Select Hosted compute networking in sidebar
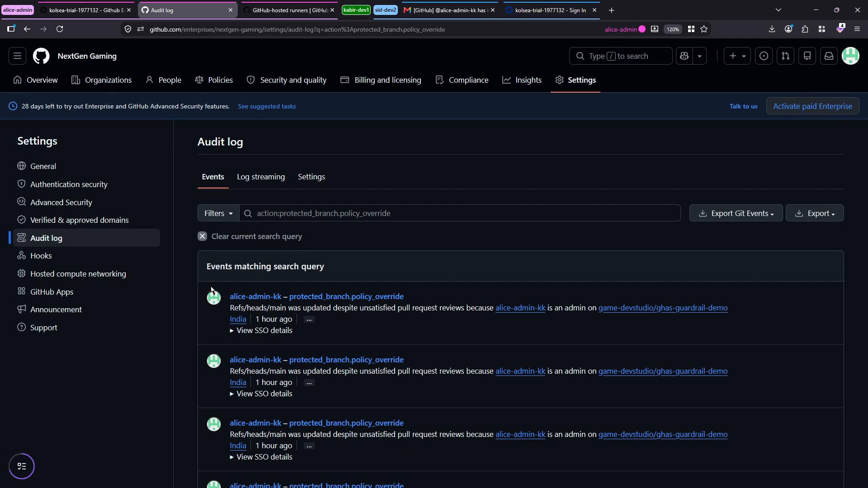 pos(86,274)
